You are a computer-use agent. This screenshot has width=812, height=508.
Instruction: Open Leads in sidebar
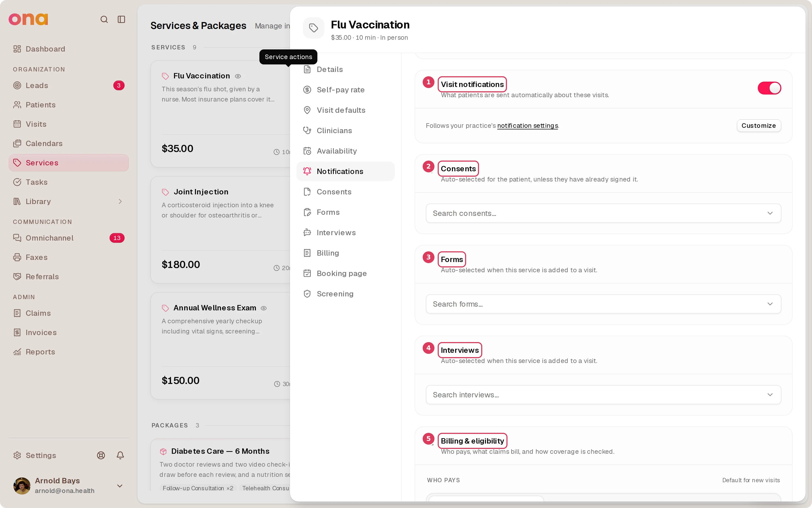69,85
